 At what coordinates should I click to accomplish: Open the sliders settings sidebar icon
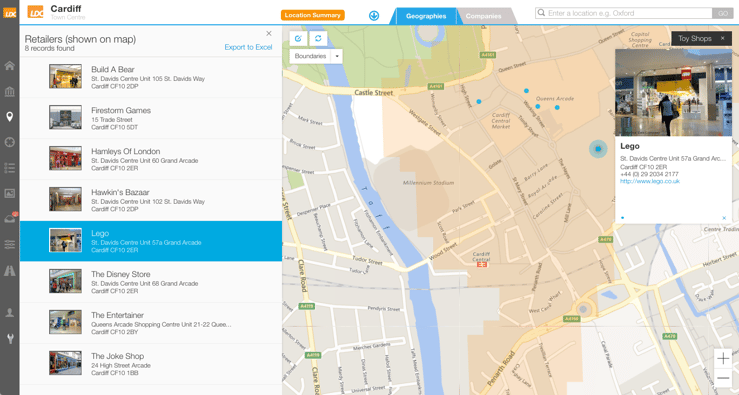[x=9, y=244]
